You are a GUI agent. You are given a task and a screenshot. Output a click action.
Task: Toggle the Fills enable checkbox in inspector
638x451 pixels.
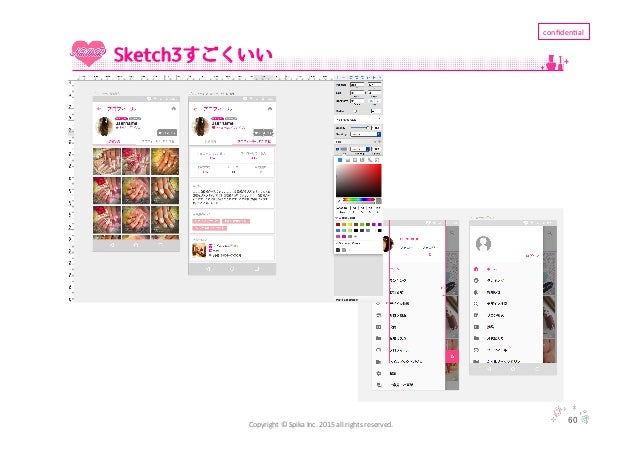[x=337, y=149]
